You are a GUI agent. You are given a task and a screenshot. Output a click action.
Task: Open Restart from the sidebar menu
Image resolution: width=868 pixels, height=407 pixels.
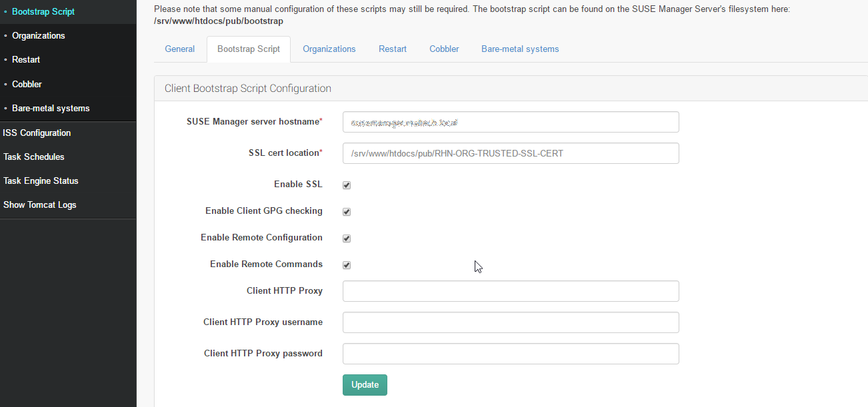pyautogui.click(x=26, y=59)
